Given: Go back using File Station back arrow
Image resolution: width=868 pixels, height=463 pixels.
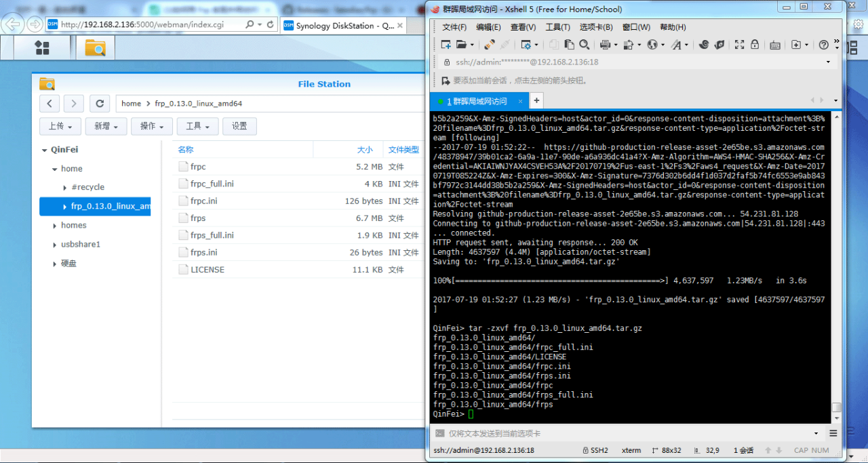Looking at the screenshot, I should pos(50,104).
